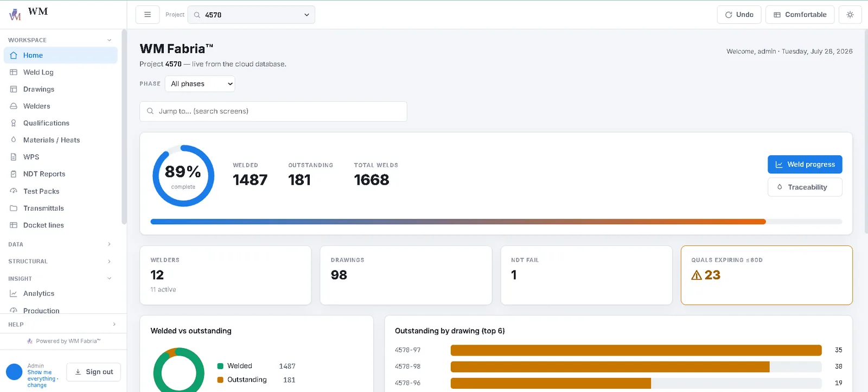The image size is (868, 392).
Task: Click the Analytics chart icon
Action: [x=14, y=294]
